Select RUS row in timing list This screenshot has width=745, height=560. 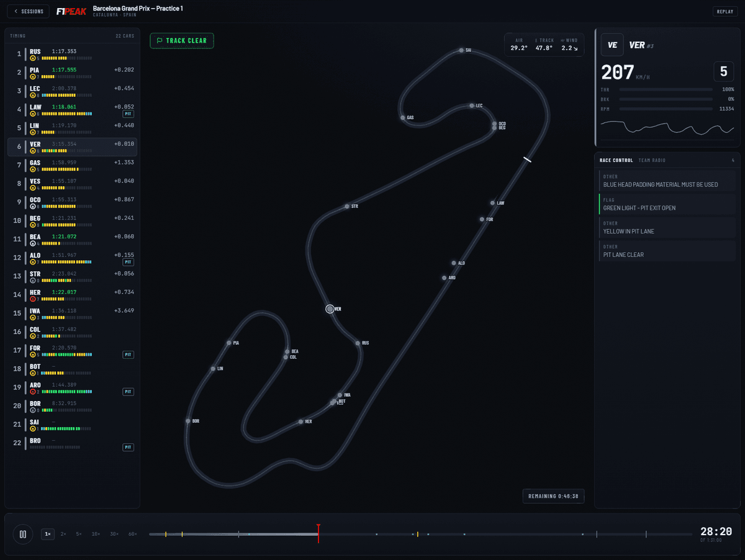[72, 55]
